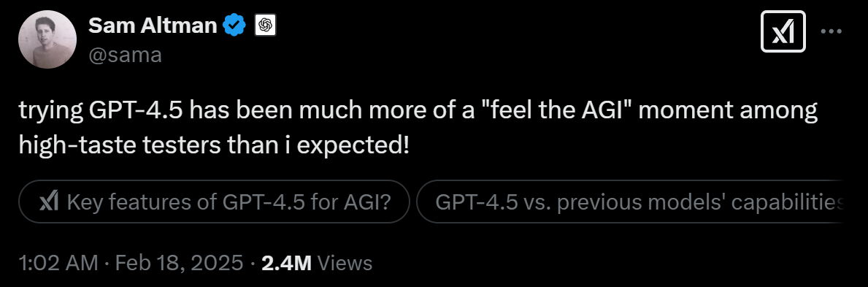Click the Feb 18, 2025 date
Screen dimensions: 868x287
[x=179, y=263]
